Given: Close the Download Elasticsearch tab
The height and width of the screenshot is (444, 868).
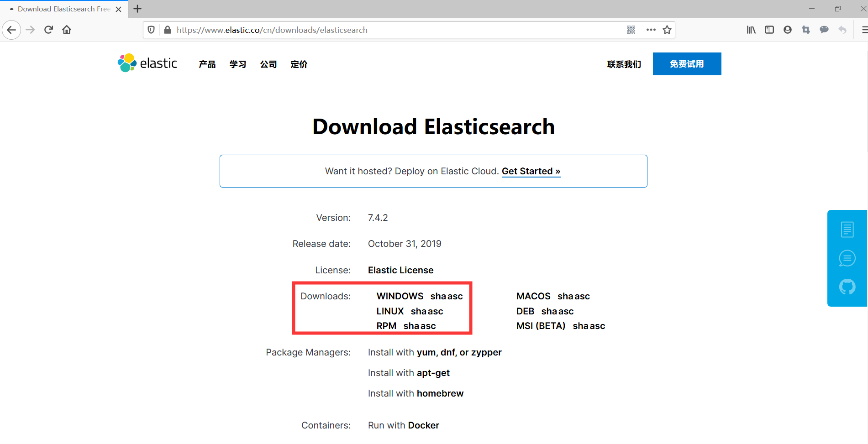Looking at the screenshot, I should coord(118,9).
